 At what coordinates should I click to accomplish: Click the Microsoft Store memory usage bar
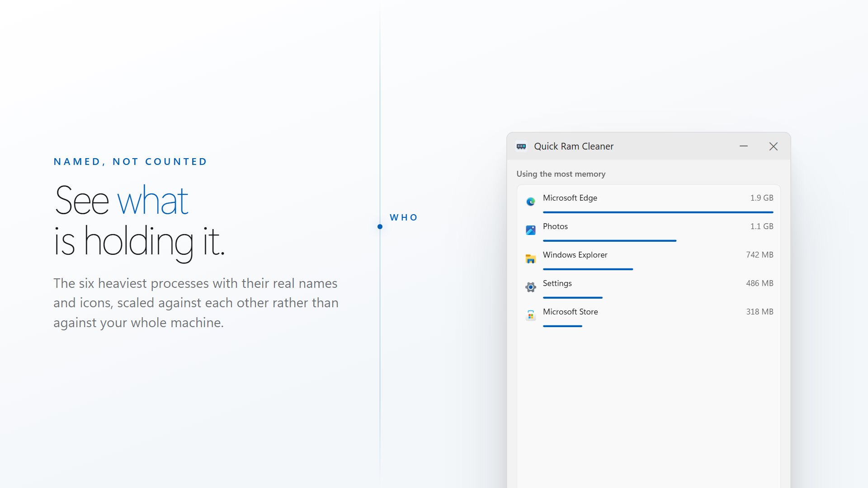click(x=562, y=326)
